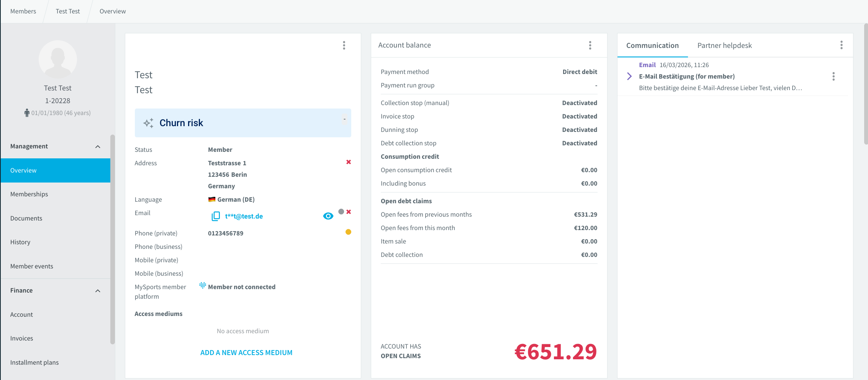Open Invoices under Finance
The height and width of the screenshot is (380, 868).
(56, 338)
